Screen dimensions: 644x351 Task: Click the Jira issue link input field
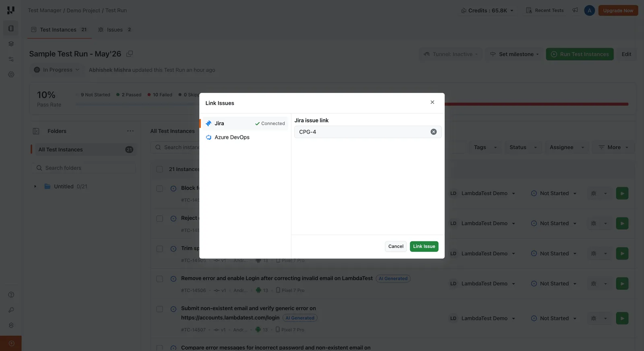[x=368, y=132]
